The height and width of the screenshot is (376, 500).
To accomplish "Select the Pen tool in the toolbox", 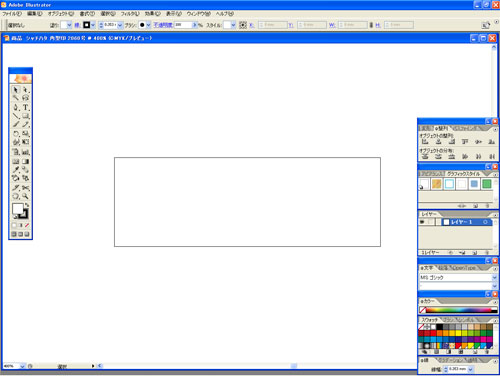I will tap(16, 107).
